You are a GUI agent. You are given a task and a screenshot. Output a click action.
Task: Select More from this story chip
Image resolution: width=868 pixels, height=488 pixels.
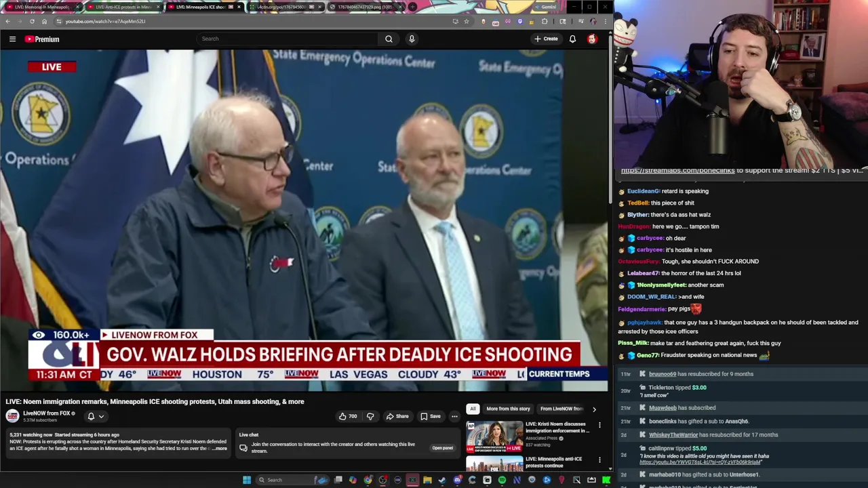click(x=508, y=409)
